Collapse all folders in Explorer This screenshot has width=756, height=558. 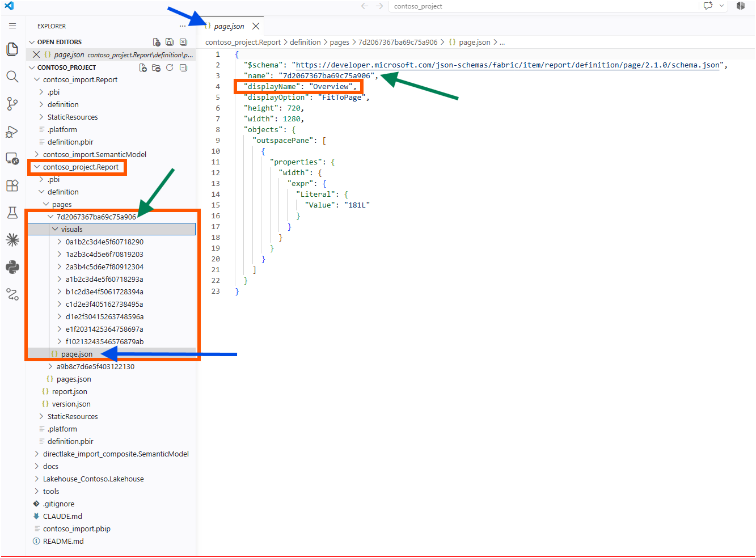coord(183,67)
